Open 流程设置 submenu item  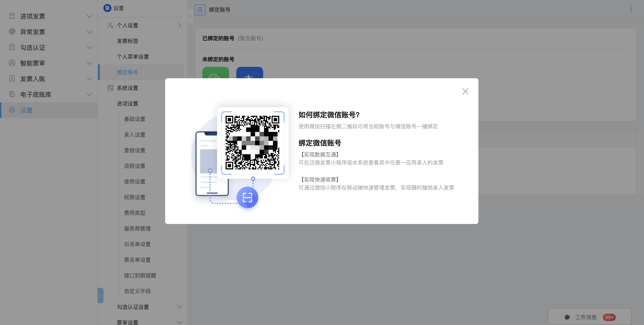134,166
